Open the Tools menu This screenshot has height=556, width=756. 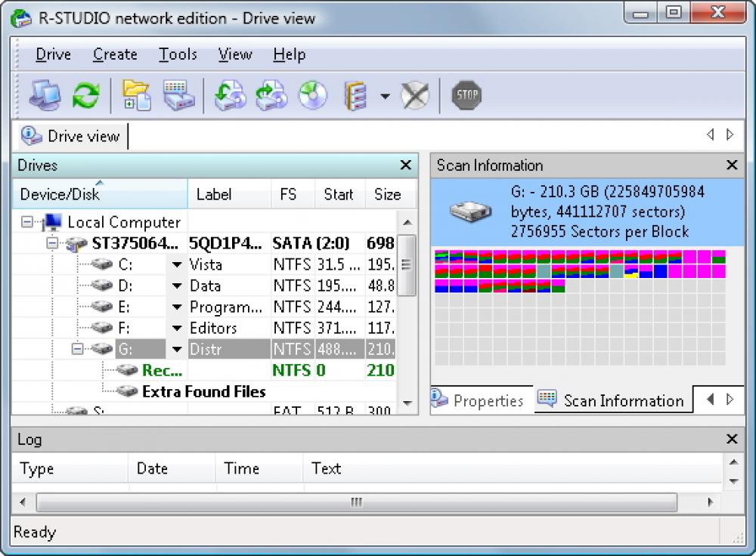[x=178, y=54]
